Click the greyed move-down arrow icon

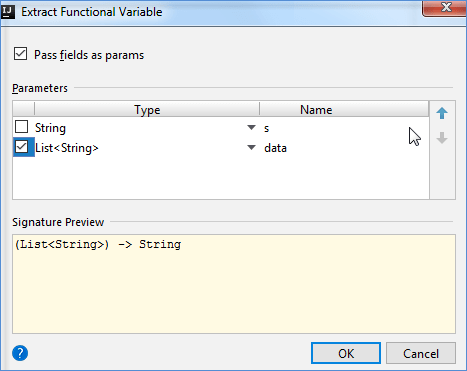click(x=442, y=138)
